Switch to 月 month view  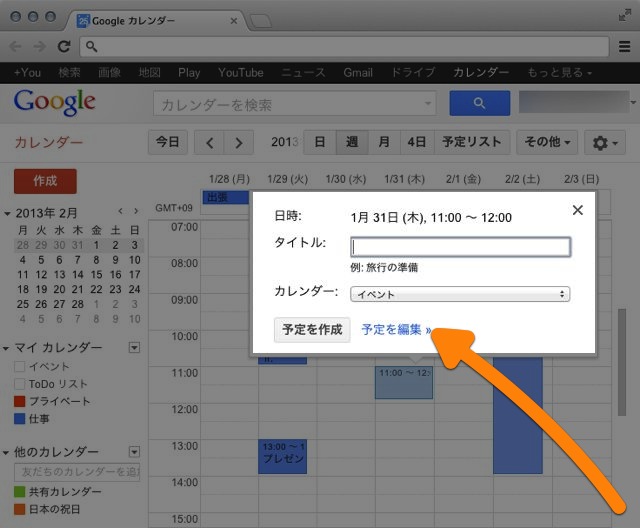[384, 142]
